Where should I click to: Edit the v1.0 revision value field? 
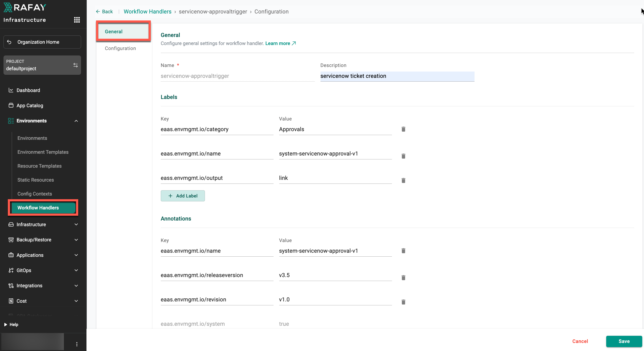click(x=335, y=299)
